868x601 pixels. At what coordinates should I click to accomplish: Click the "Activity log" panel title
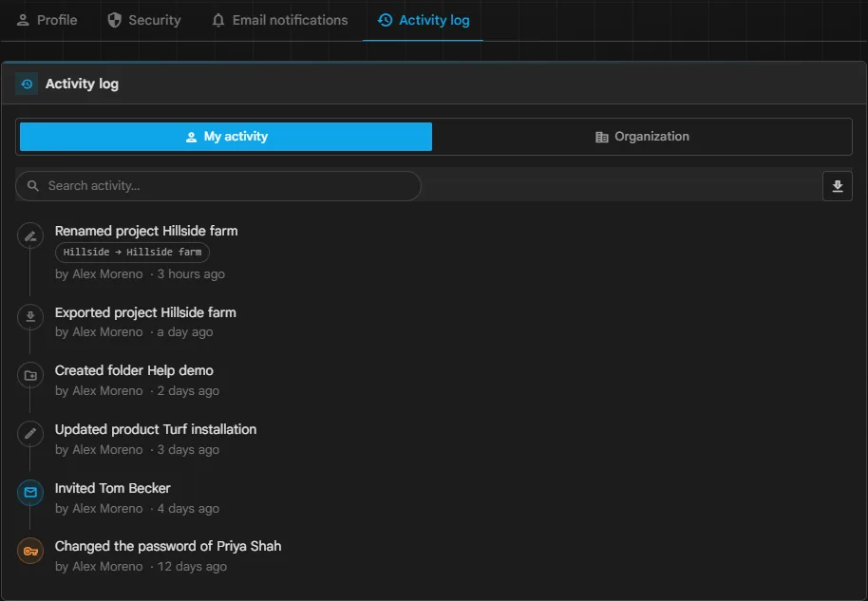point(82,85)
